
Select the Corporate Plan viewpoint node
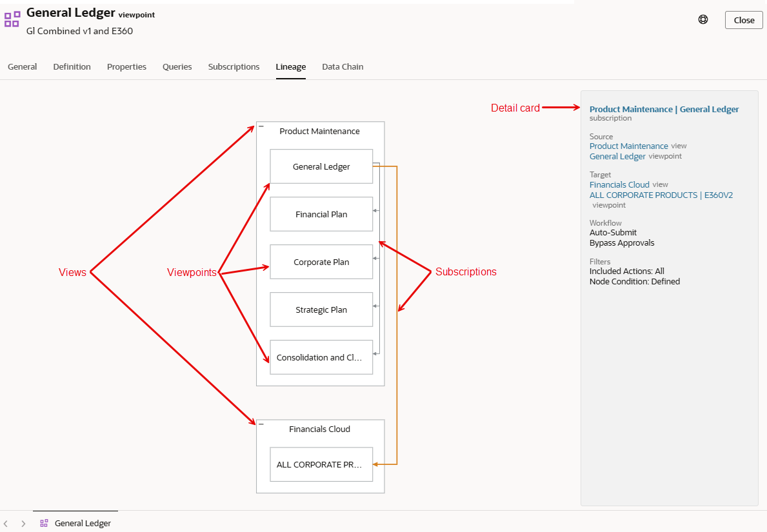coord(321,262)
